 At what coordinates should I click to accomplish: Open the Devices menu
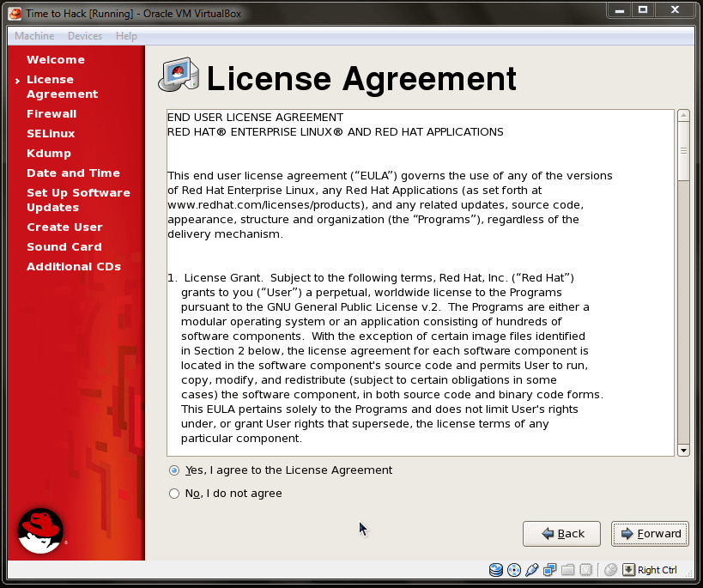click(85, 36)
